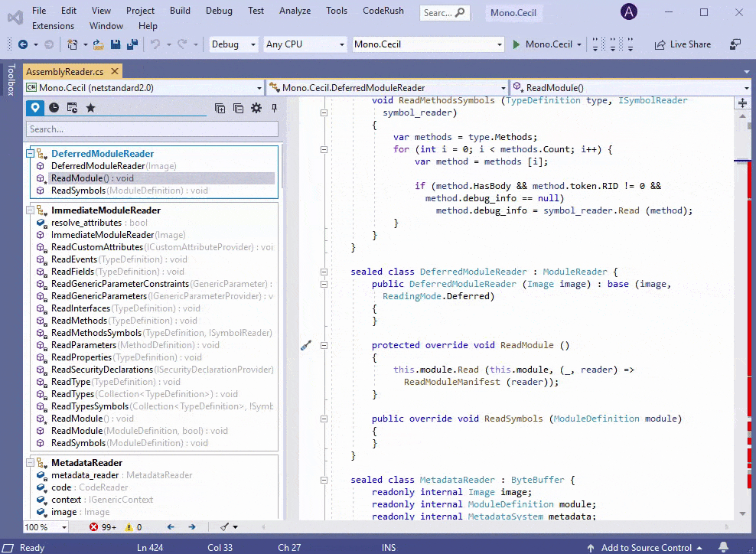This screenshot has height=554, width=756.
Task: Open the Any CPU platform dropdown
Action: point(305,44)
